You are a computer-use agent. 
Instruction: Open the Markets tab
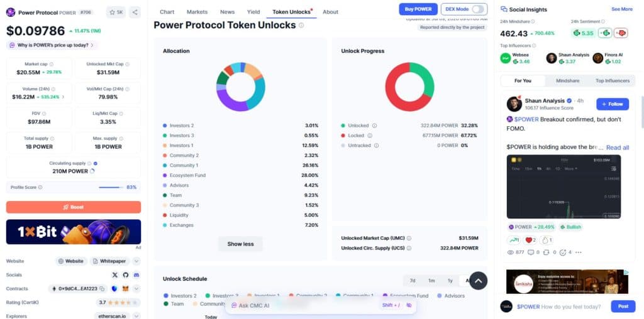click(x=197, y=12)
